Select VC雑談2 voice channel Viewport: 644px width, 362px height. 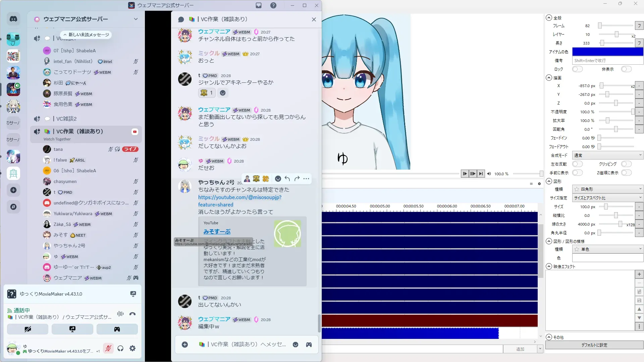click(66, 119)
